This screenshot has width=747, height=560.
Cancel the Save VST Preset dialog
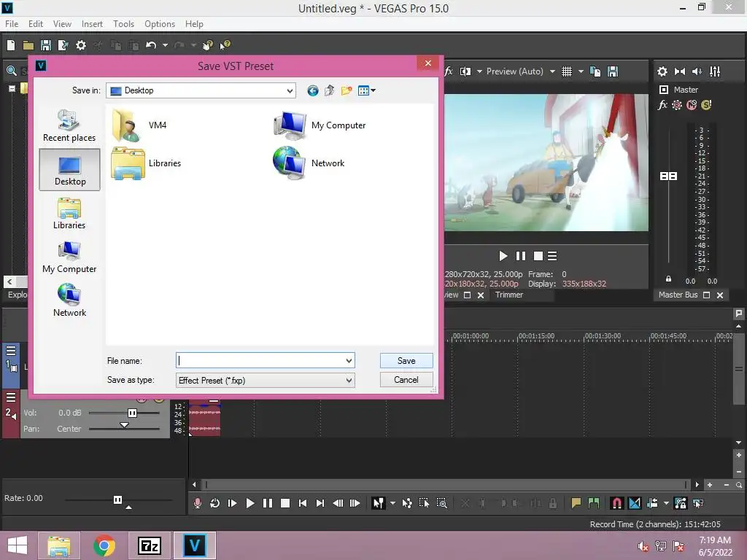[406, 380]
